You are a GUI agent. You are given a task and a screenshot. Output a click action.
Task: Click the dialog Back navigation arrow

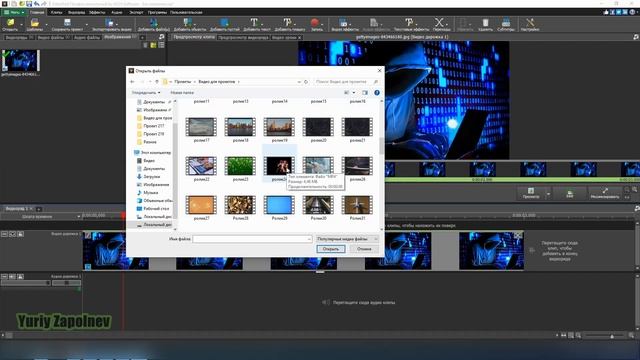tap(132, 82)
